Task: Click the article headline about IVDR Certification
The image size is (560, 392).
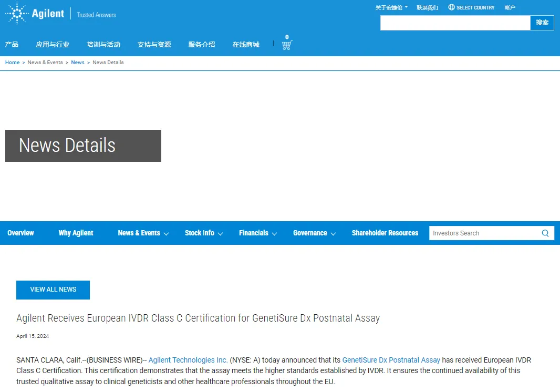Action: (x=198, y=318)
